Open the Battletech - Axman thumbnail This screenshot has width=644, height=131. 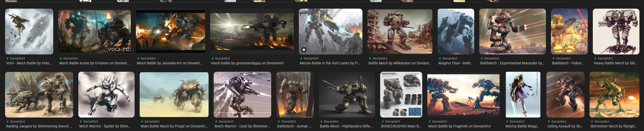[x=295, y=95]
